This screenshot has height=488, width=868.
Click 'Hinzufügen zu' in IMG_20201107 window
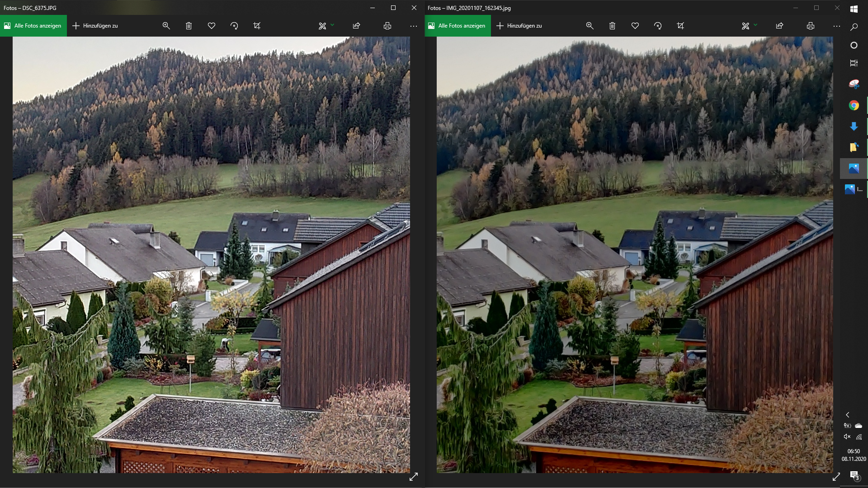point(519,26)
